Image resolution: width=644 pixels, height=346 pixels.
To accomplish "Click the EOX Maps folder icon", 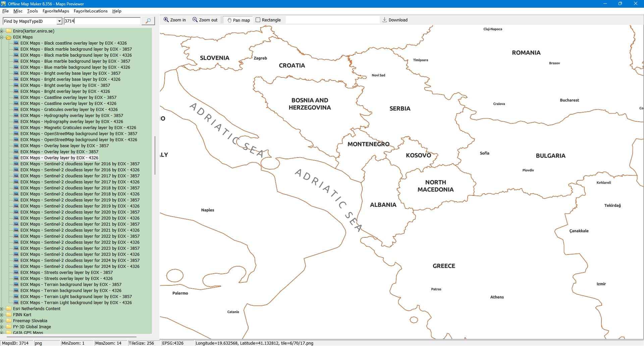I will 9,37.
